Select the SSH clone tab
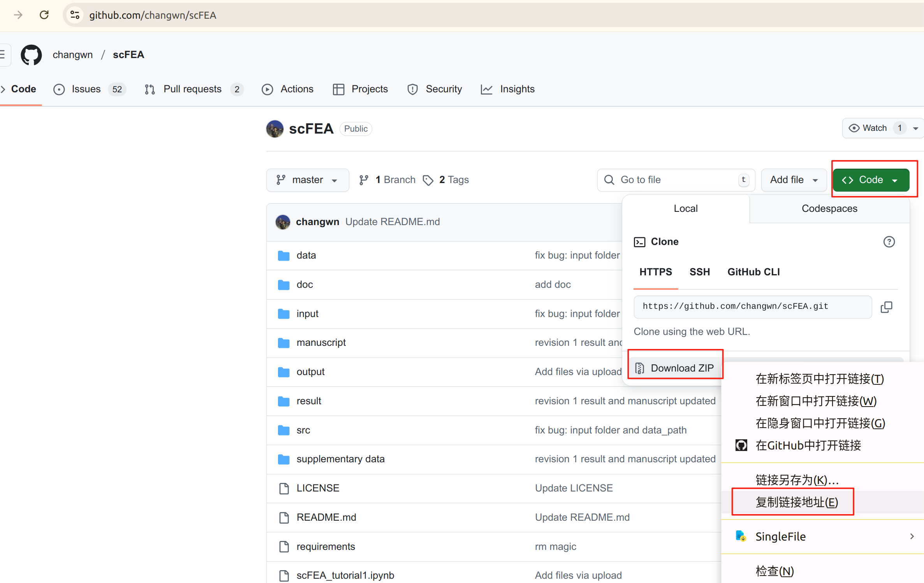 pos(699,272)
